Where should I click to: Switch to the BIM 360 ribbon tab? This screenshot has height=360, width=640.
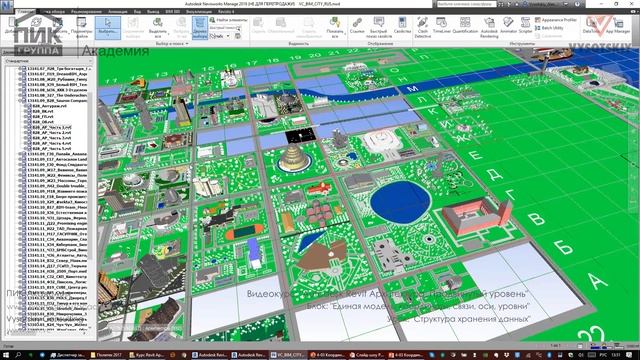pos(173,12)
